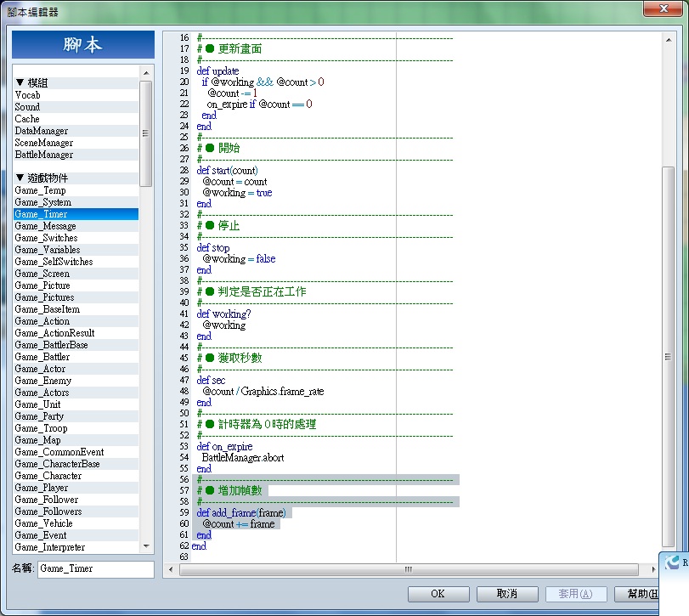Click the code editor scroll right arrow

[x=653, y=569]
